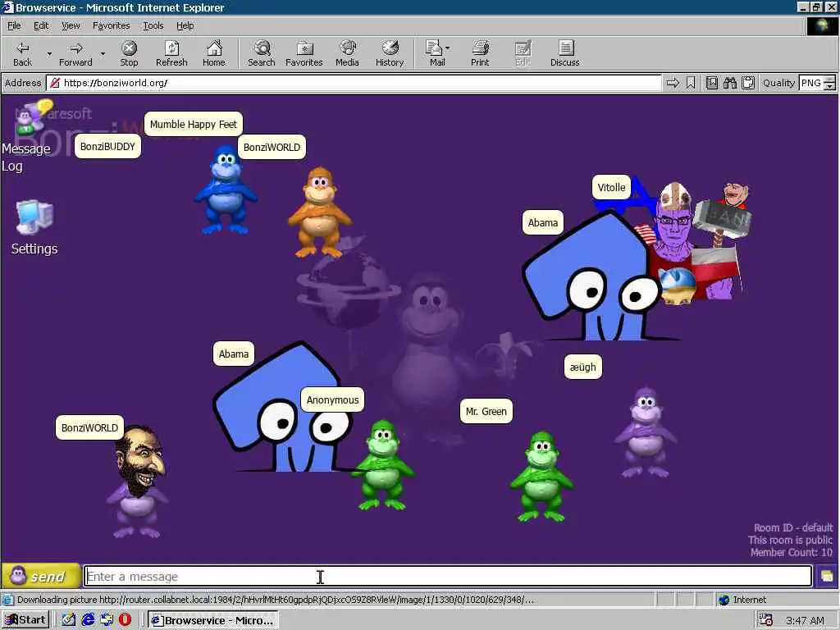Click the Mr. Green name tag
This screenshot has width=840, height=630.
click(x=486, y=412)
